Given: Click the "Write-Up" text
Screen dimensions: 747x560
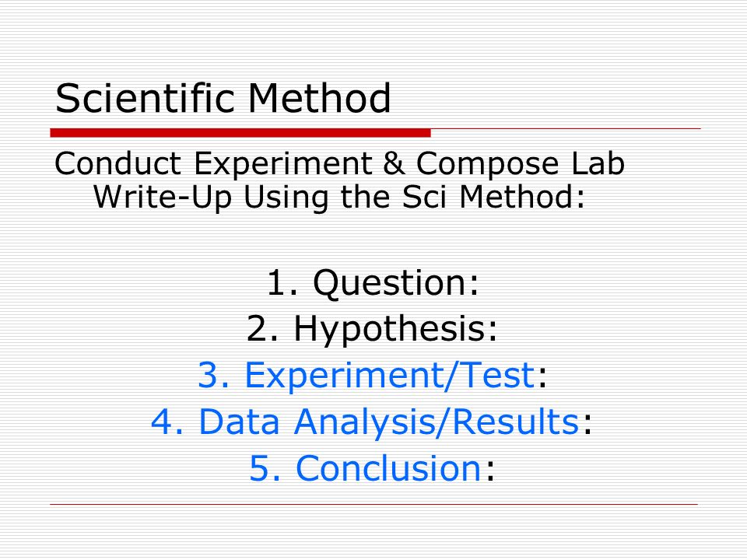Looking at the screenshot, I should tap(163, 197).
